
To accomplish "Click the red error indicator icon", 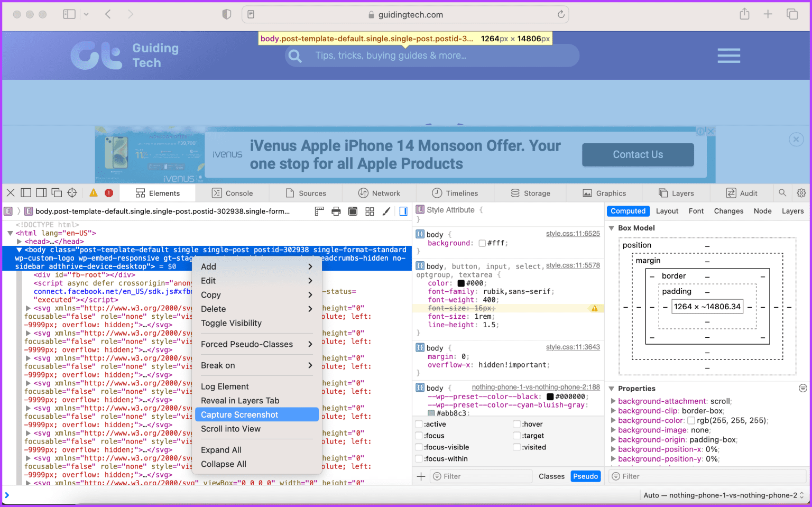I will [109, 193].
